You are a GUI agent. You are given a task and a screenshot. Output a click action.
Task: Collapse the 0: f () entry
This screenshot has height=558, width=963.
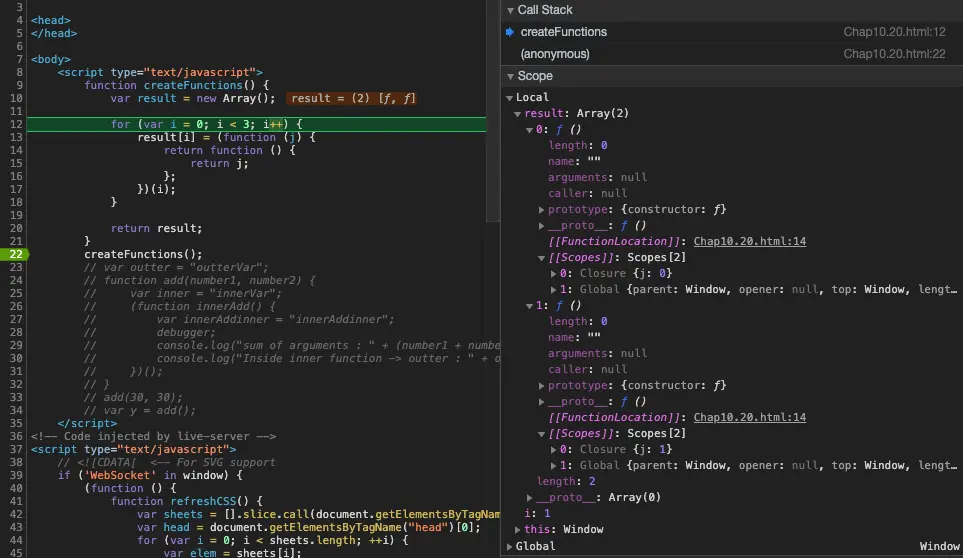(529, 130)
